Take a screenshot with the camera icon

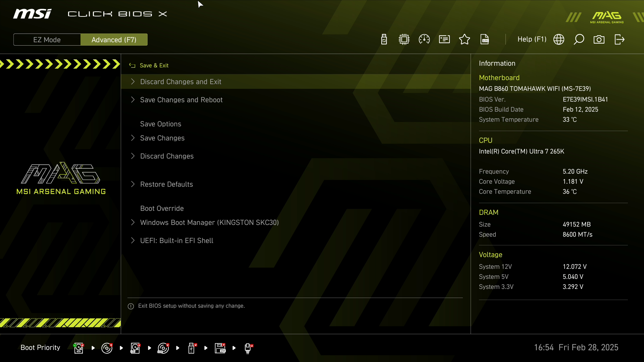point(599,40)
